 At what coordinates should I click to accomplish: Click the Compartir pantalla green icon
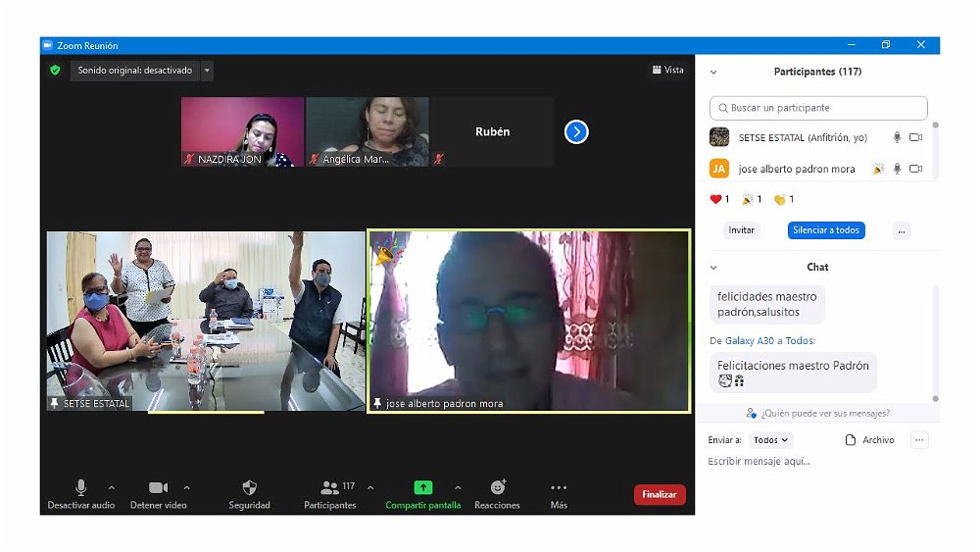pyautogui.click(x=422, y=487)
